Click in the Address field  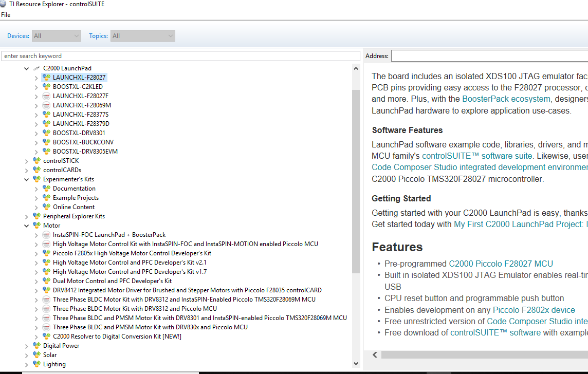tap(489, 56)
